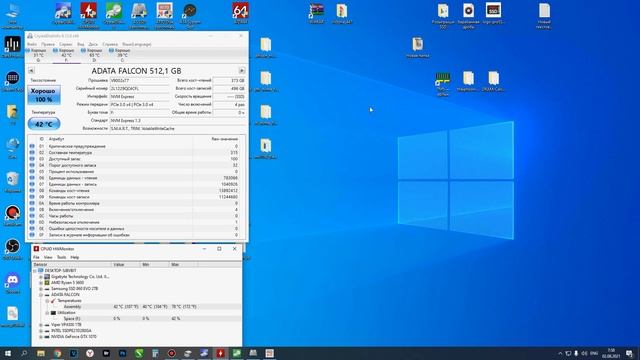This screenshot has height=360, width=640.
Task: Open the Help menu in HWMonitor
Action: click(x=74, y=258)
